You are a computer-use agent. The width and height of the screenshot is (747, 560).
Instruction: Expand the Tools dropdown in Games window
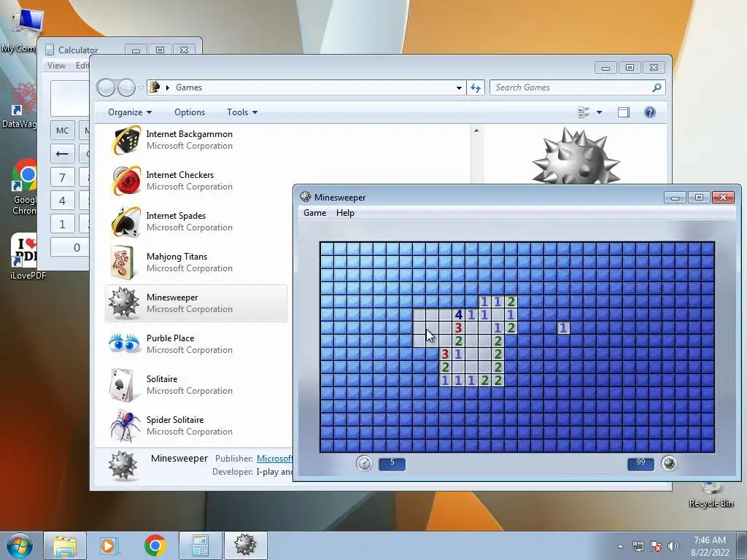coord(242,112)
